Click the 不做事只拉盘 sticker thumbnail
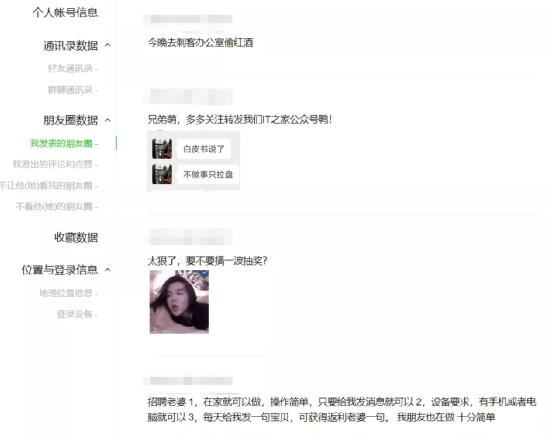 point(162,174)
